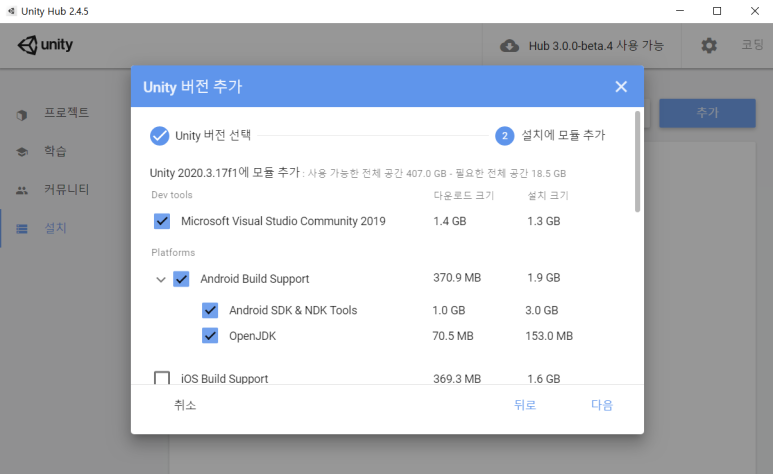
Task: Click the 153.0 MB install size value
Action: [549, 336]
